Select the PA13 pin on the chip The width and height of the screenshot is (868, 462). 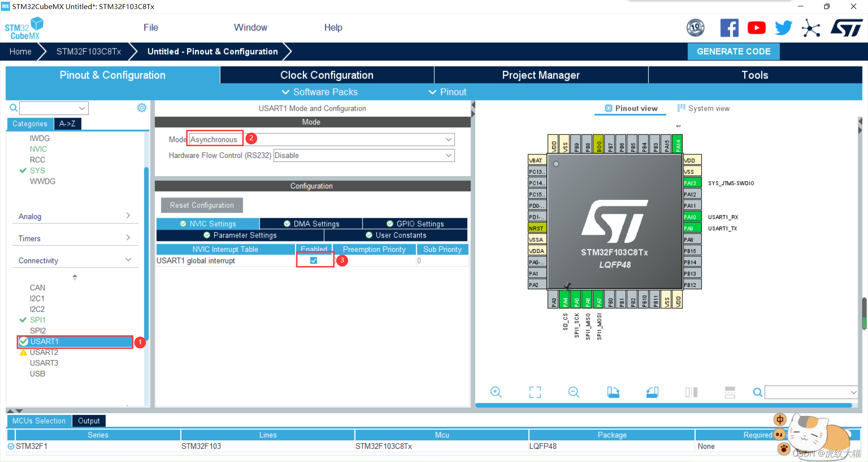[692, 183]
